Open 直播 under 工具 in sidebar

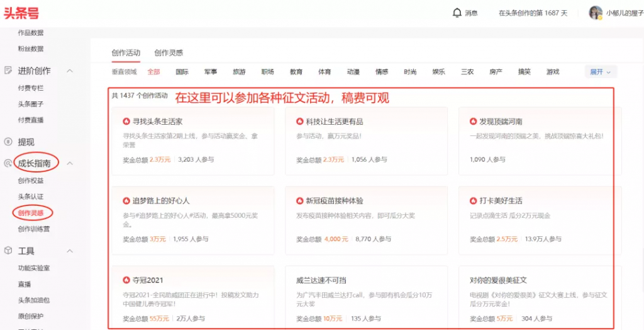coord(25,284)
